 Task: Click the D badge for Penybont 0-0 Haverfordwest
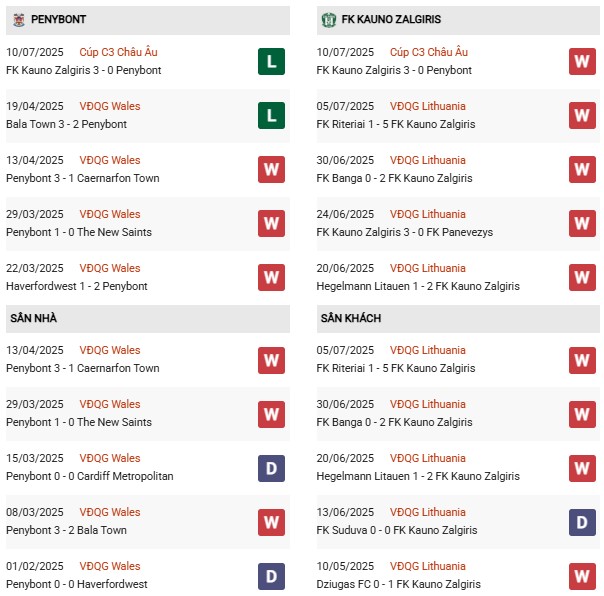pos(271,576)
